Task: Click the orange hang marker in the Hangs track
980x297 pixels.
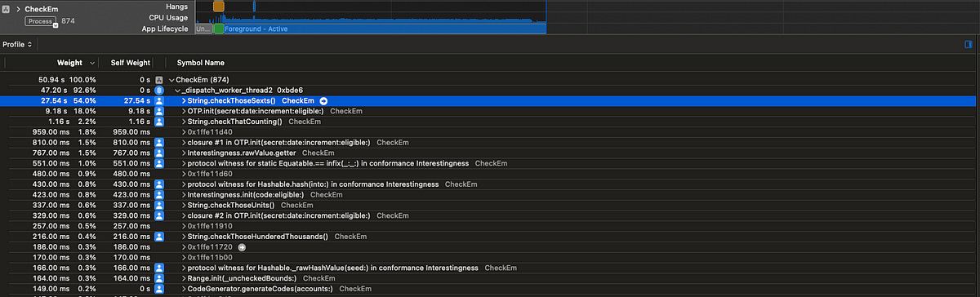Action: (218, 6)
